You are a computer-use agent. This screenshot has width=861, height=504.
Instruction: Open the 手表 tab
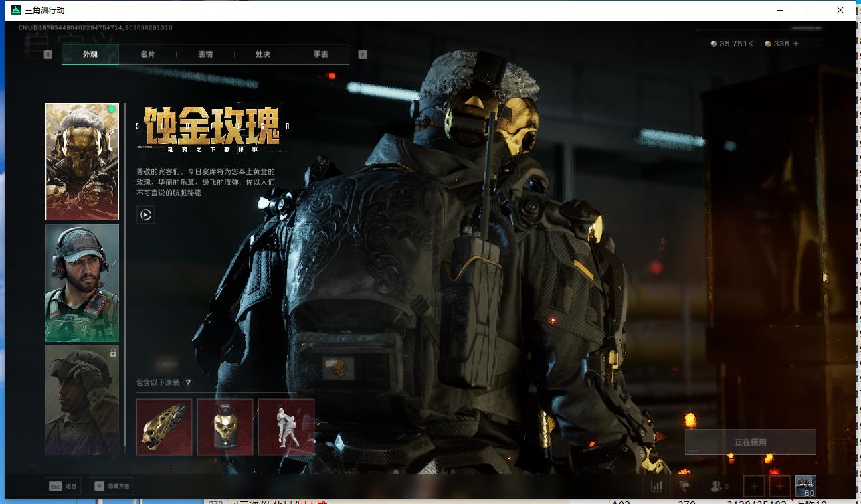[x=321, y=54]
